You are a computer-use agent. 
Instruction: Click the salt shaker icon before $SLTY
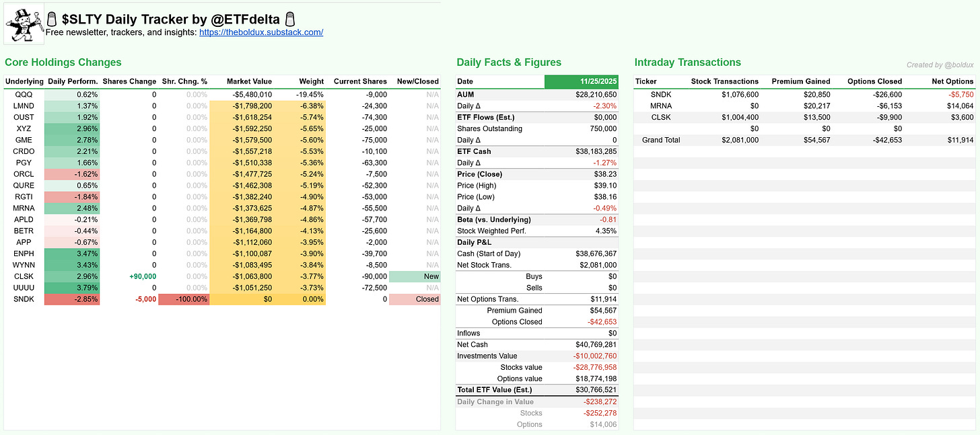click(x=51, y=19)
